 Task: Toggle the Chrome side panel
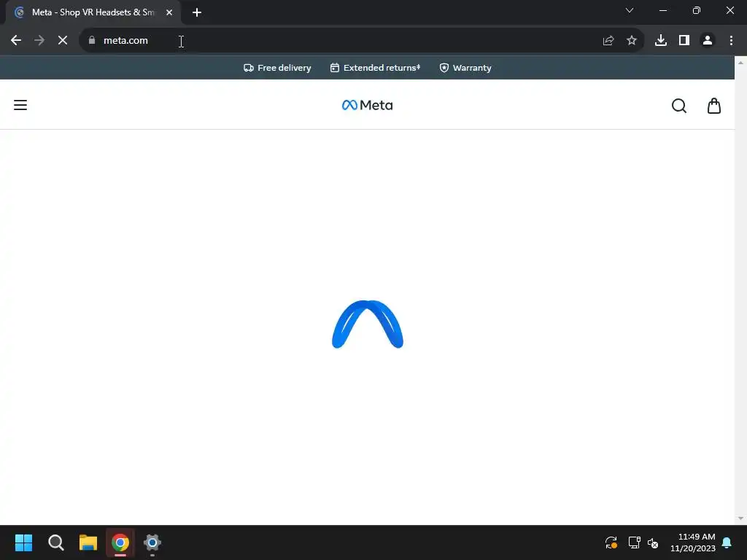(x=684, y=41)
